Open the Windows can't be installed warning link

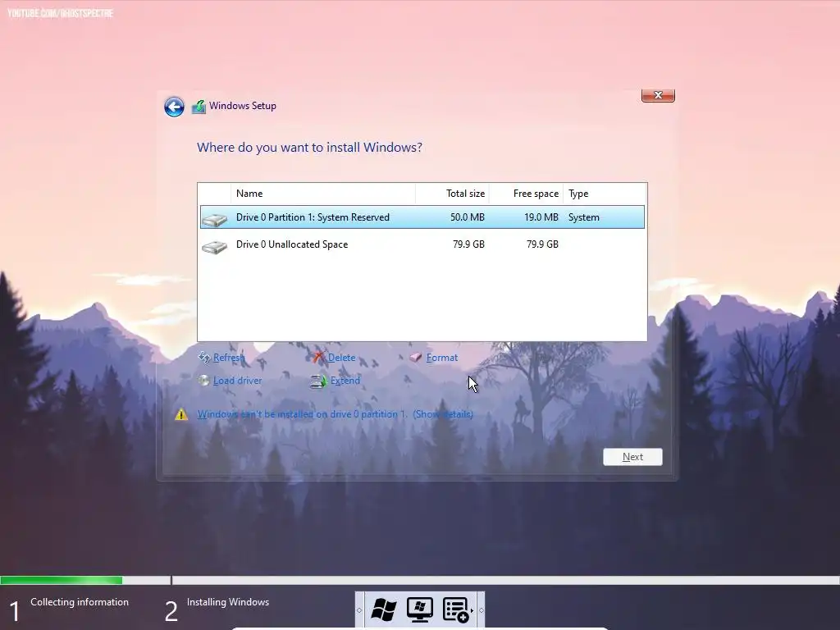[x=335, y=414]
